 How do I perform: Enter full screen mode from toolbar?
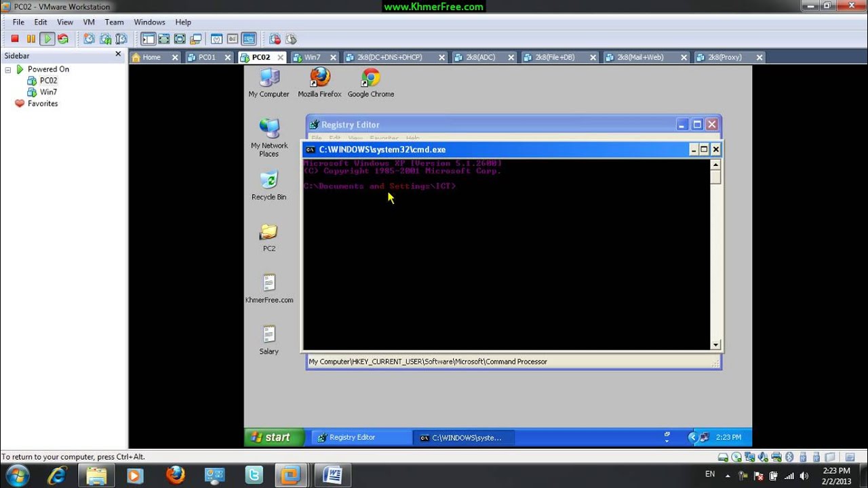(180, 39)
